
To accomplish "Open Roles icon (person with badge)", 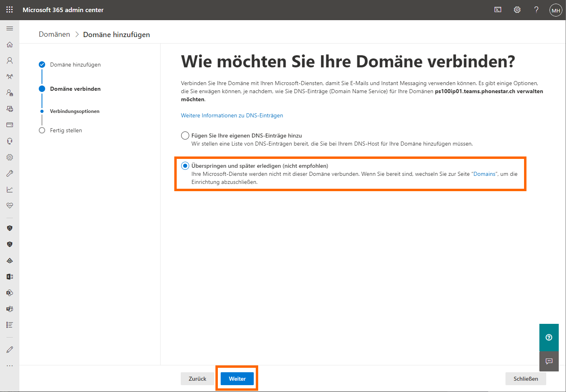I will [10, 93].
